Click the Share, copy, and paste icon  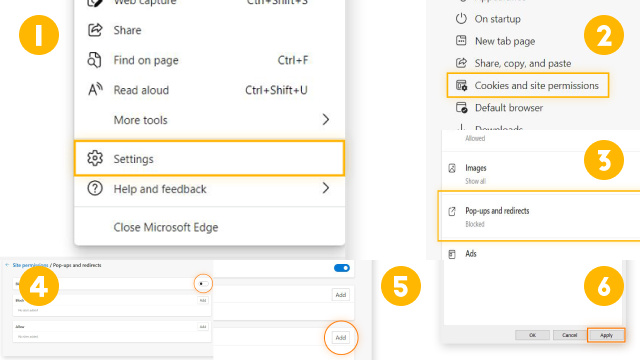point(461,63)
